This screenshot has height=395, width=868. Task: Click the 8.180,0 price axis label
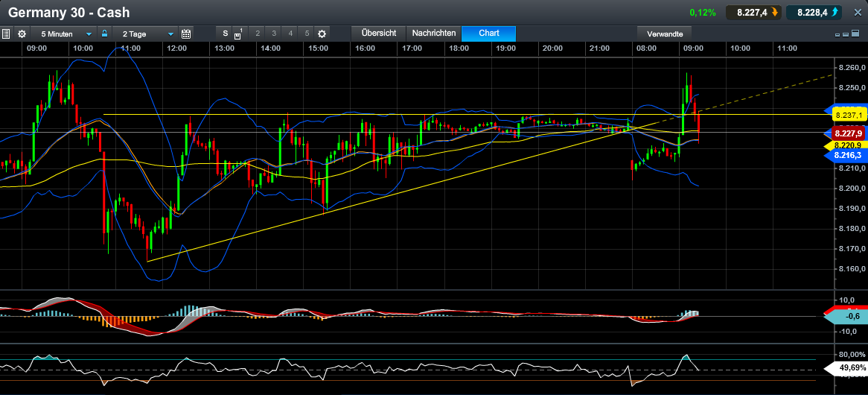pyautogui.click(x=852, y=229)
